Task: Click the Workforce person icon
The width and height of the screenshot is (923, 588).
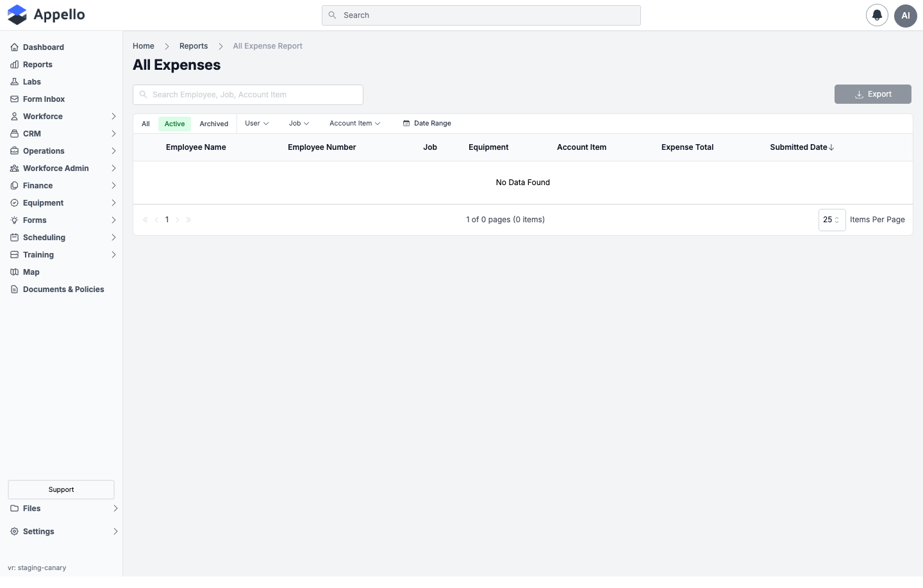Action: [x=14, y=117]
